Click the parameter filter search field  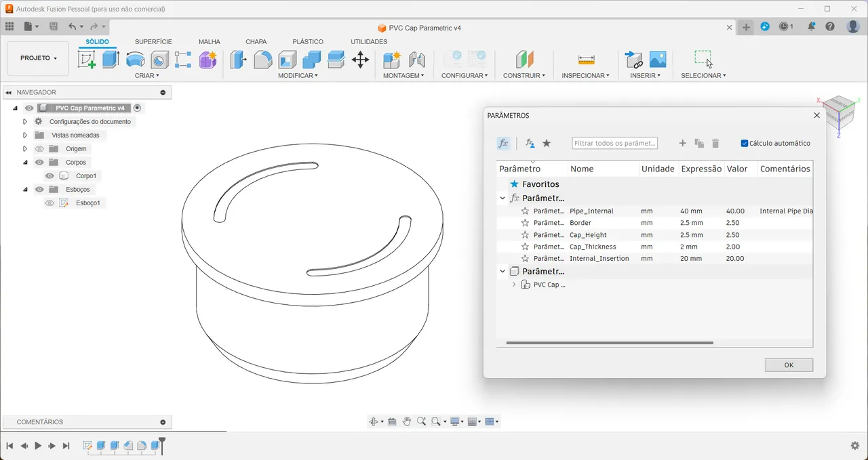click(614, 143)
